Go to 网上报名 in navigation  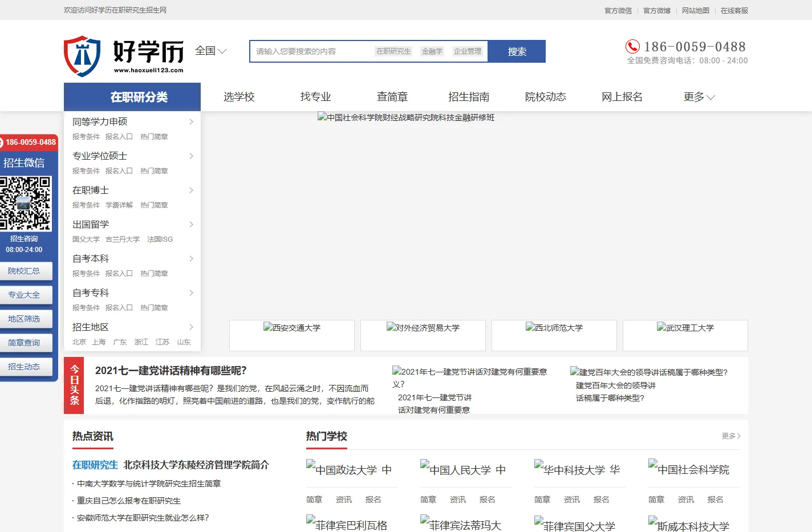[x=622, y=97]
